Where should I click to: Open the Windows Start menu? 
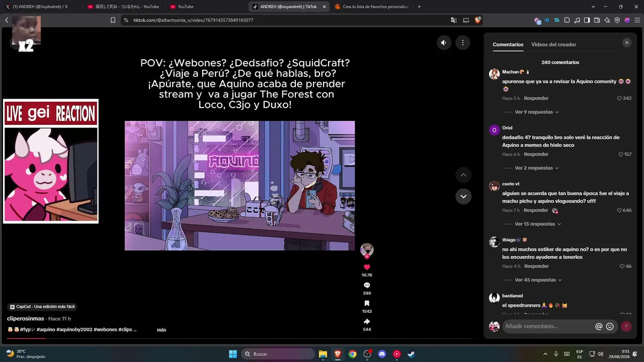(233, 354)
